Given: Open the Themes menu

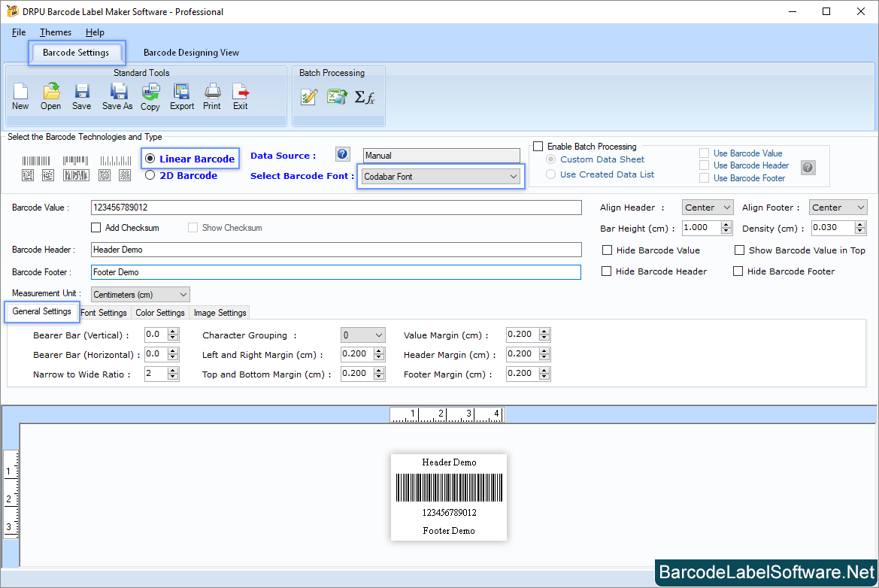Looking at the screenshot, I should point(55,32).
